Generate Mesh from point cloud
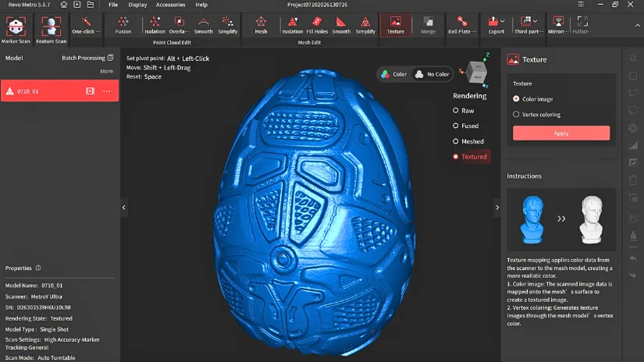The width and height of the screenshot is (644, 362). (x=261, y=26)
